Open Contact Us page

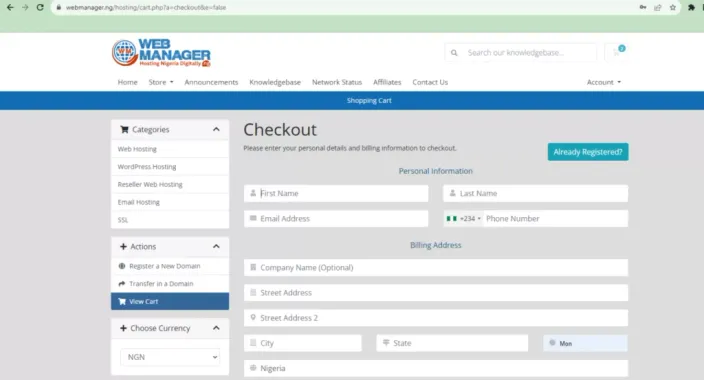[x=430, y=82]
